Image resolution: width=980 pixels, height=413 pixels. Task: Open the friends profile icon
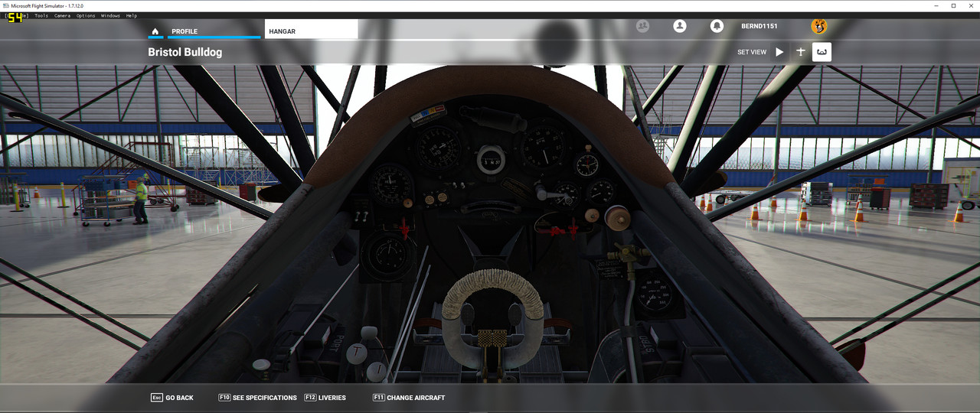(679, 26)
